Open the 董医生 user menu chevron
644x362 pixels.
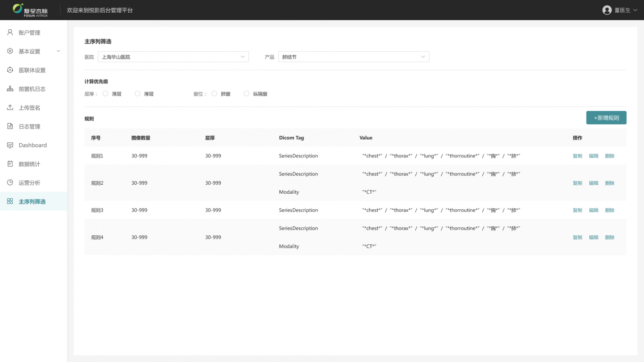[x=635, y=10]
